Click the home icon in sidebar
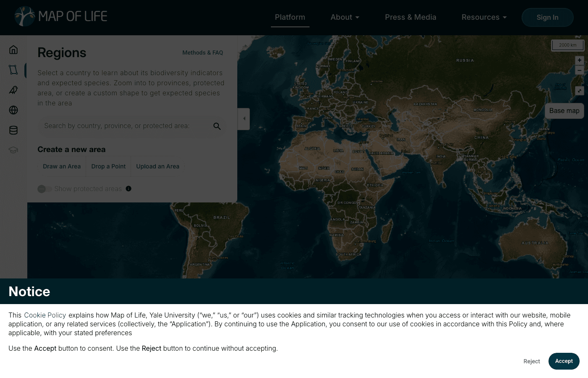This screenshot has width=588, height=378. 13,50
